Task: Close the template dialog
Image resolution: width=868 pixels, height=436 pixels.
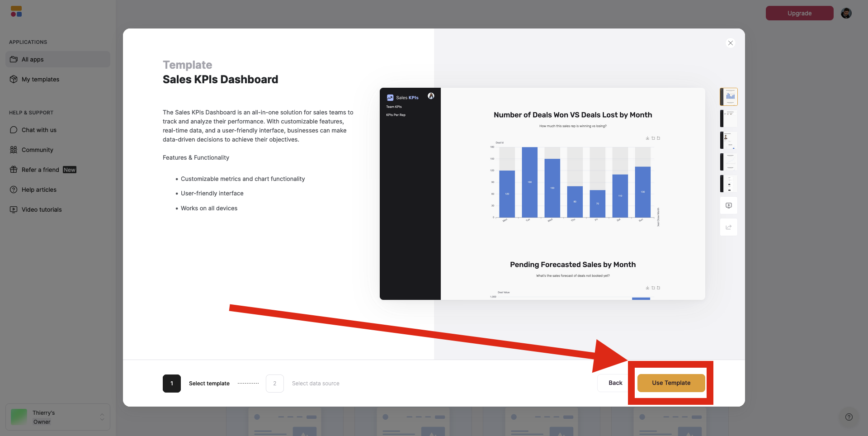Action: click(x=731, y=43)
